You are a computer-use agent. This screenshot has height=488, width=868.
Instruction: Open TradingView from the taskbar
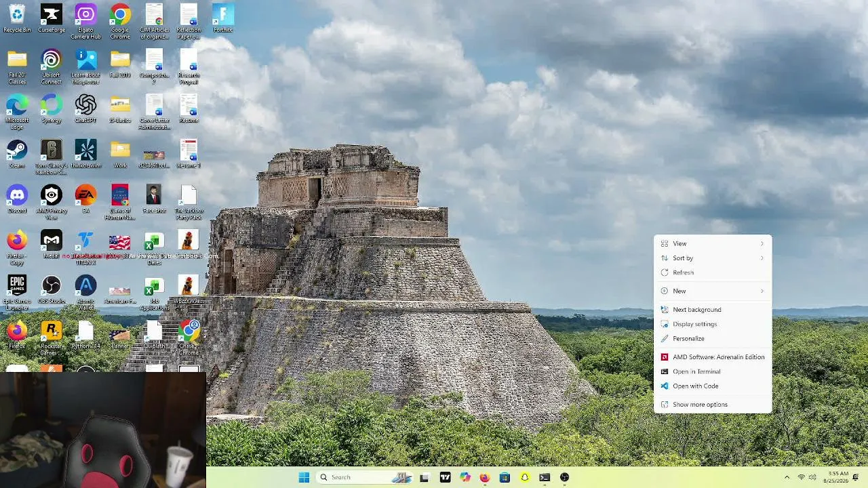(445, 477)
